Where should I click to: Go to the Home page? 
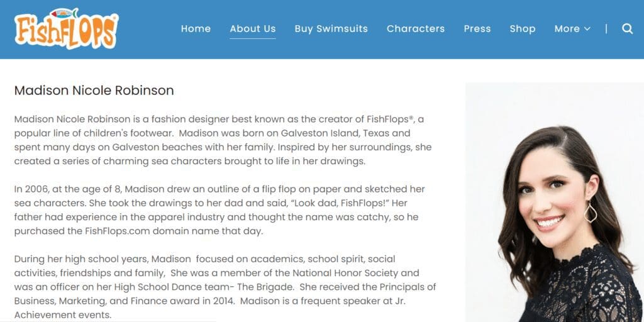tap(196, 29)
